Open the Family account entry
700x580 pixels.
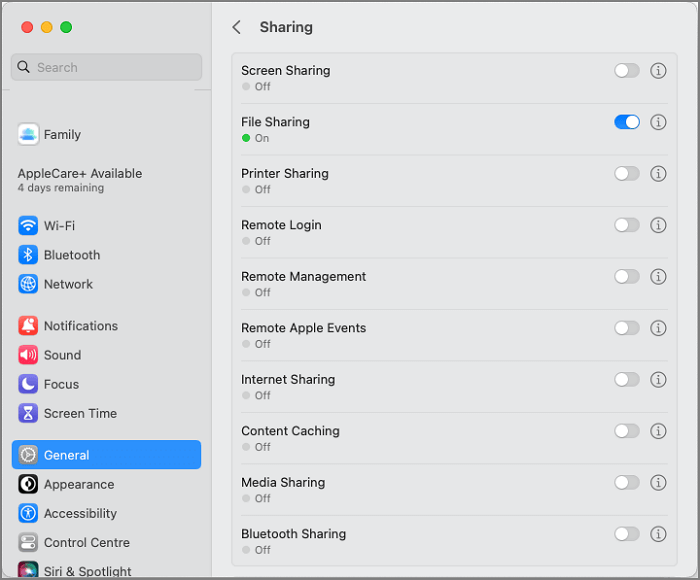point(62,135)
